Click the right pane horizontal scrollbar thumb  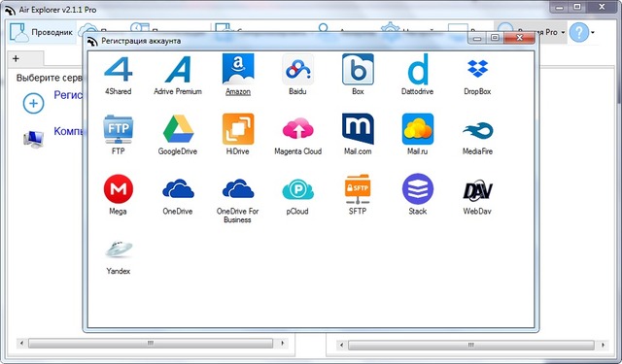point(470,345)
